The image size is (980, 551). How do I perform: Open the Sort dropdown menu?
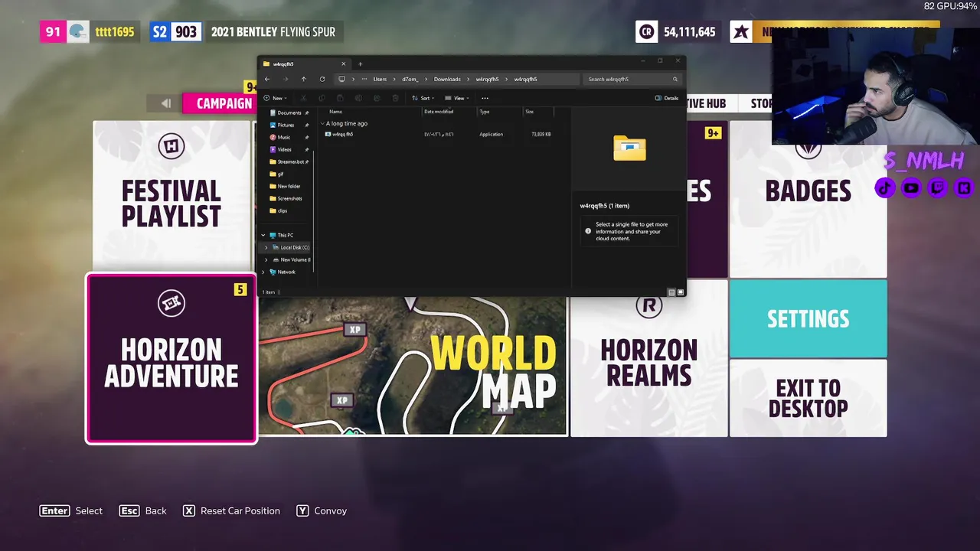422,98
